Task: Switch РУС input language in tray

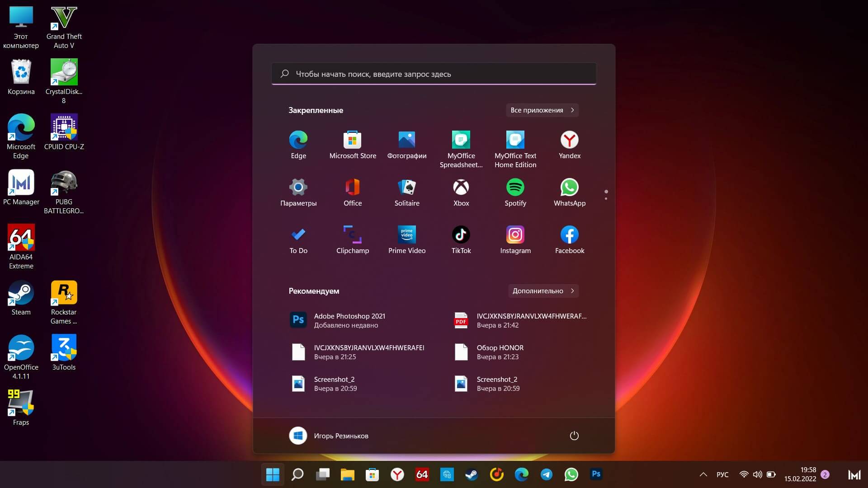Action: coord(722,474)
